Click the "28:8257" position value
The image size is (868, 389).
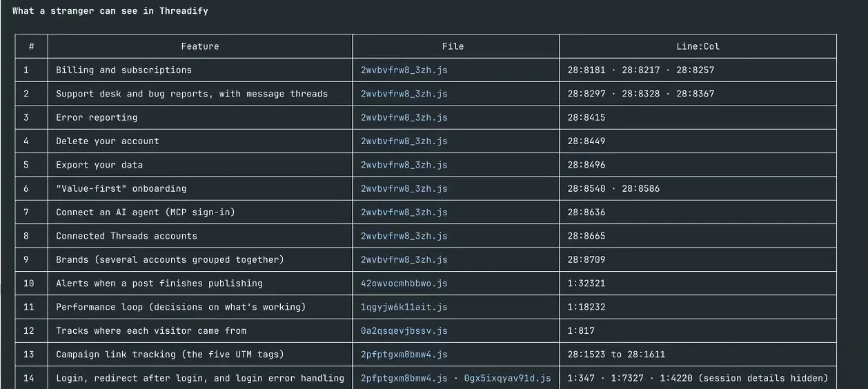pyautogui.click(x=696, y=70)
